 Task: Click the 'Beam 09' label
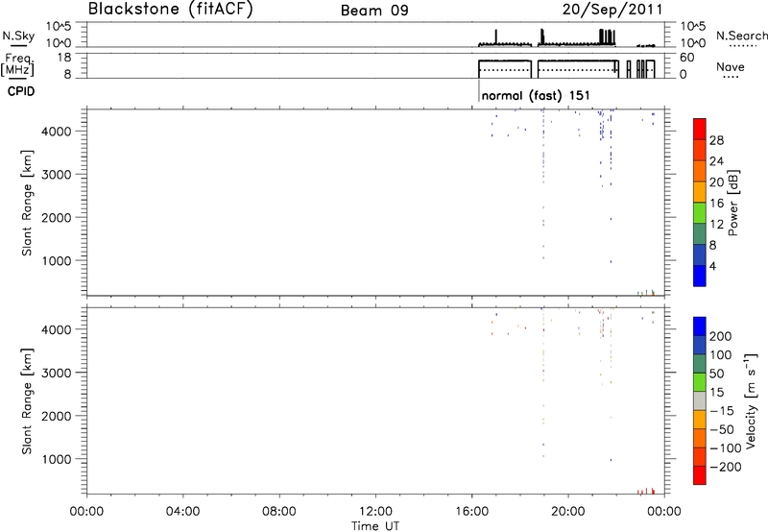pos(374,11)
